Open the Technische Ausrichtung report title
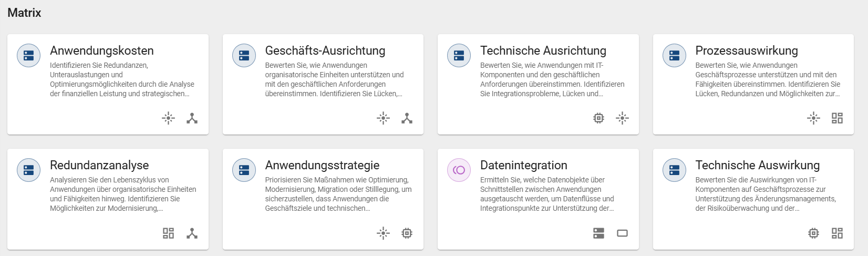 click(543, 50)
